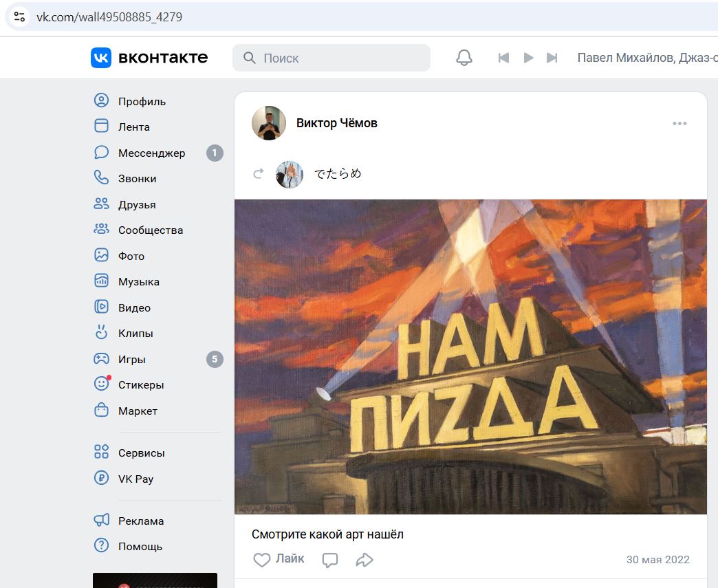Open the Фото photos icon
Screen dimensions: 718x588
pyautogui.click(x=101, y=255)
